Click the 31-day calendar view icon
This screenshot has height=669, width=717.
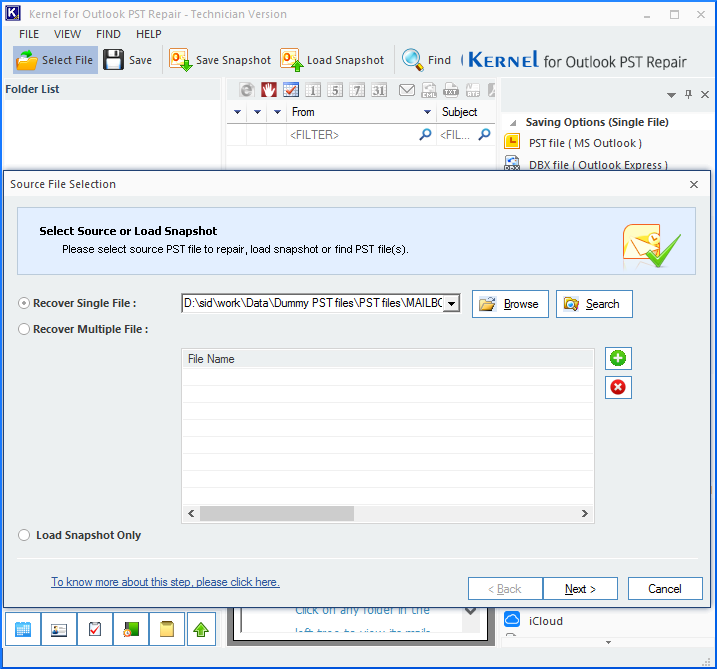379,90
